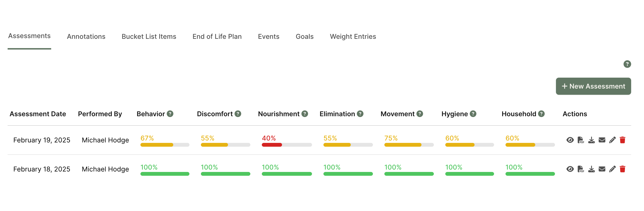Image resolution: width=644 pixels, height=211 pixels.
Task: Delete the February 18 assessment (trash icon)
Action: [x=623, y=169]
